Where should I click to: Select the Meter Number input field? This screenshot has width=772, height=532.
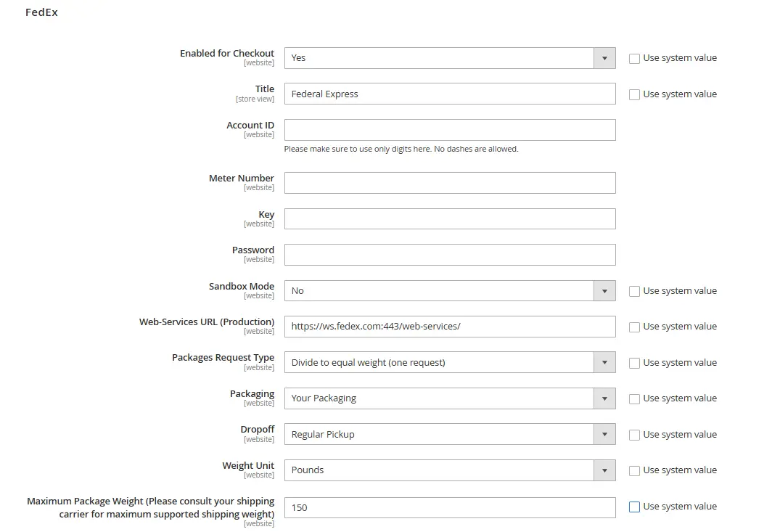[x=450, y=182]
